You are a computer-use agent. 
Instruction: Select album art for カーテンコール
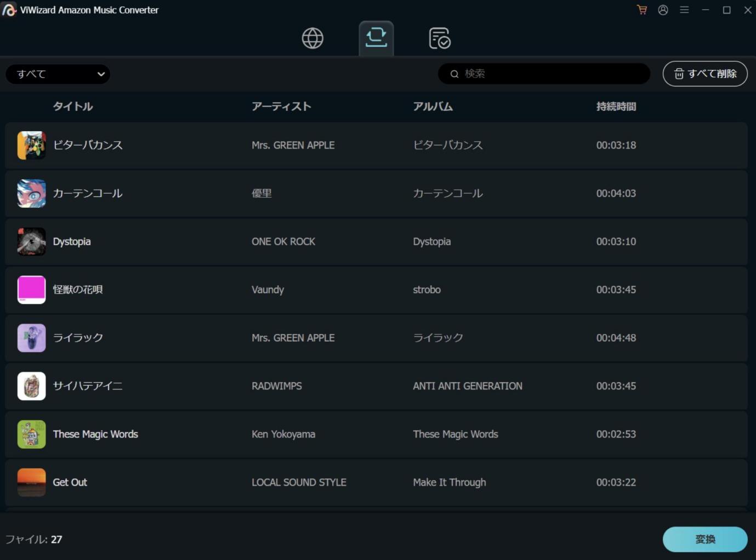point(31,193)
